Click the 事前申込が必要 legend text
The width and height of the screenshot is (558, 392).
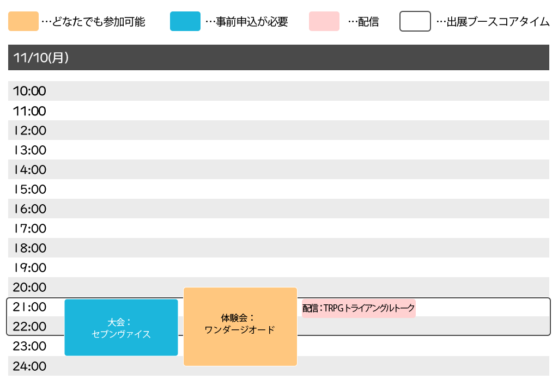click(252, 22)
